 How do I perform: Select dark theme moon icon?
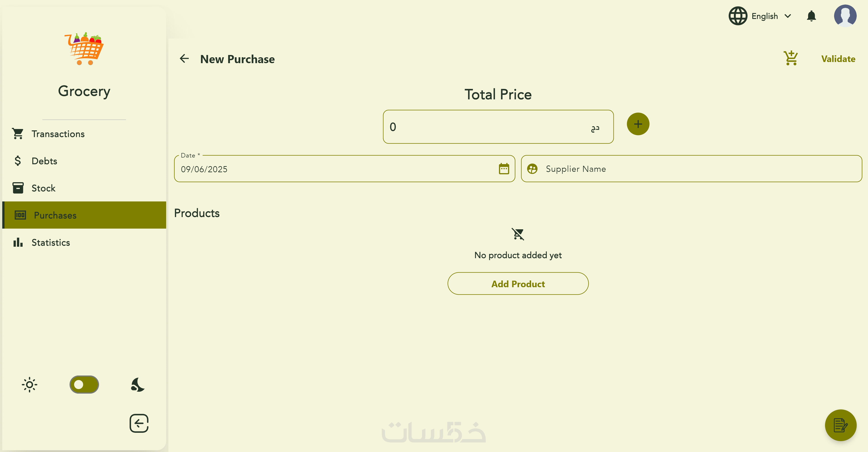pyautogui.click(x=137, y=385)
